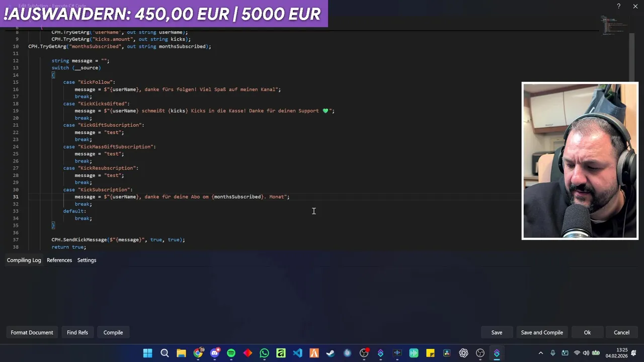The width and height of the screenshot is (644, 362).
Task: Click Save and Compile
Action: click(x=542, y=332)
